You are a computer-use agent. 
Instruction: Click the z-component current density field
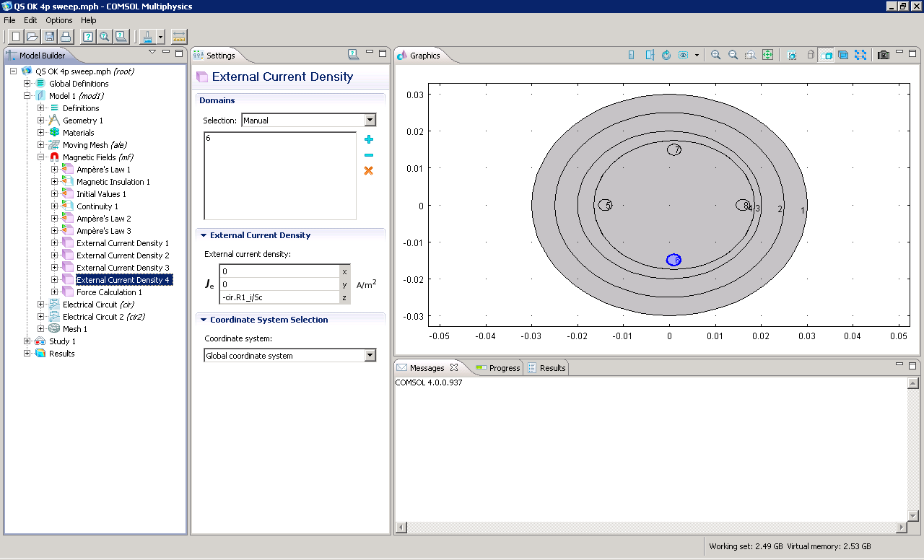(x=279, y=297)
